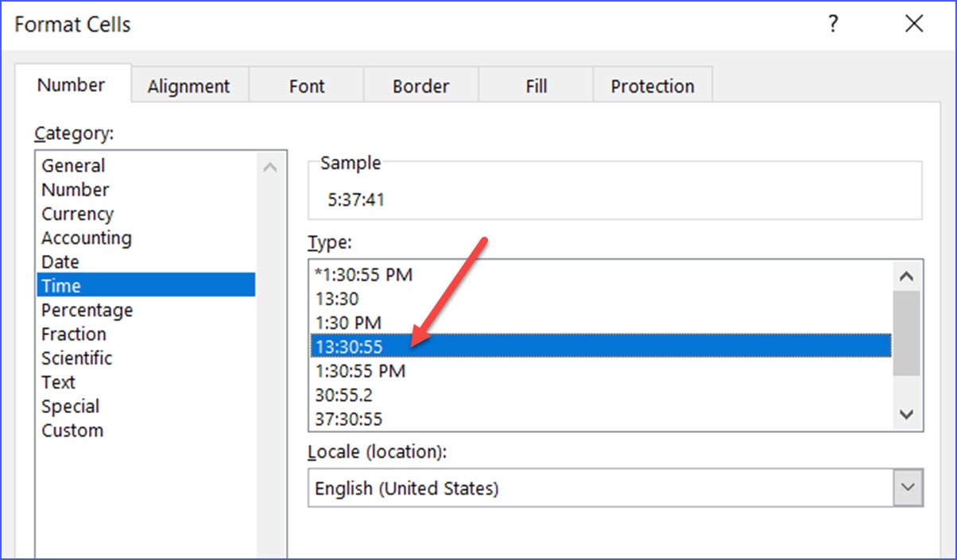Switch to the Alignment tab

(188, 85)
